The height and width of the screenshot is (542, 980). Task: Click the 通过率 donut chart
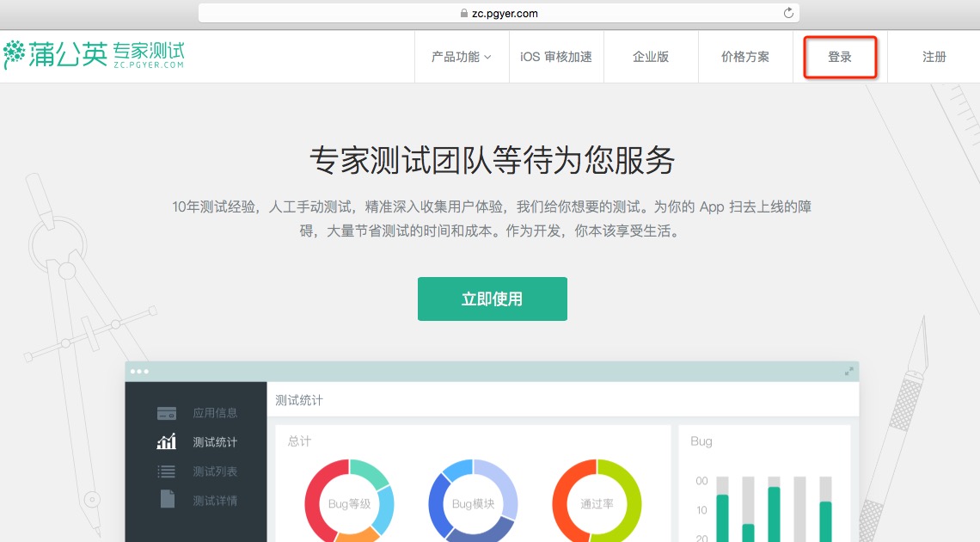click(597, 503)
